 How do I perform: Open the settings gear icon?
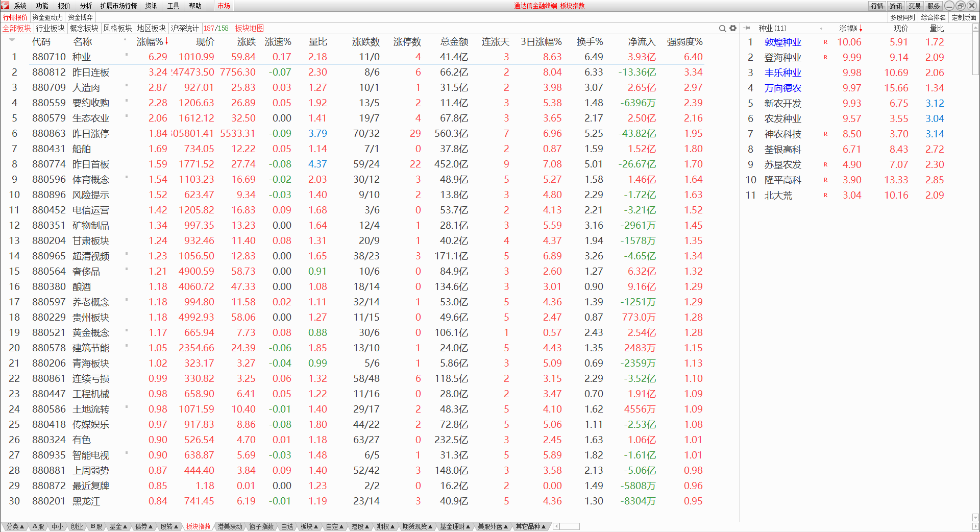click(x=733, y=29)
